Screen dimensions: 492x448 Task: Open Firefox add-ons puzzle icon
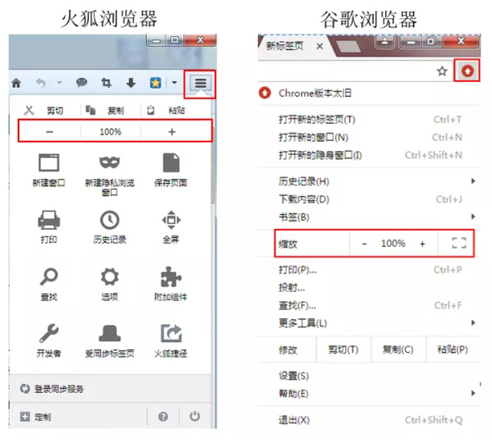tap(171, 277)
